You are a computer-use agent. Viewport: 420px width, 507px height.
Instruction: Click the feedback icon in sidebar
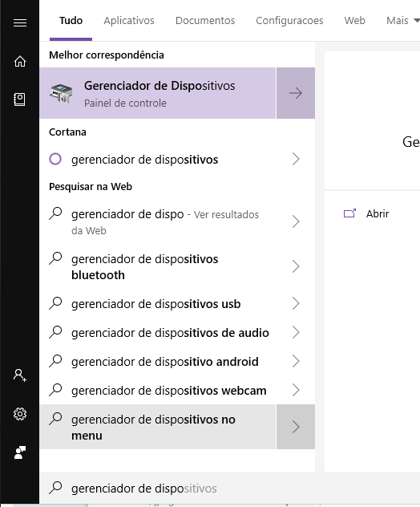coord(20,452)
